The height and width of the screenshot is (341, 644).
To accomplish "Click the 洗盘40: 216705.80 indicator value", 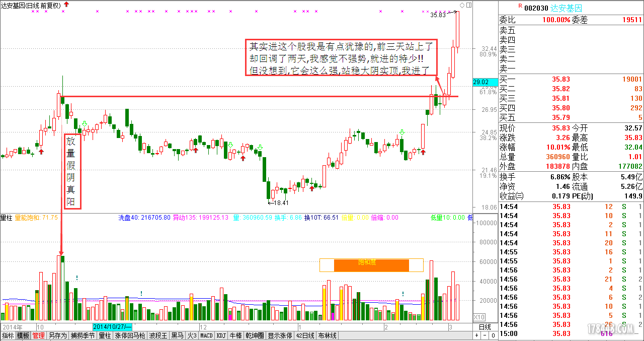I will pos(144,218).
